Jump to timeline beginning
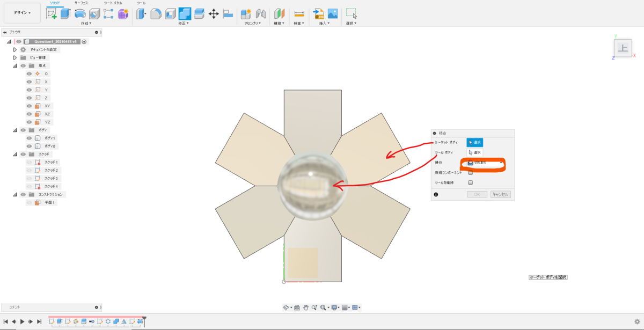644x330 pixels. click(5, 321)
